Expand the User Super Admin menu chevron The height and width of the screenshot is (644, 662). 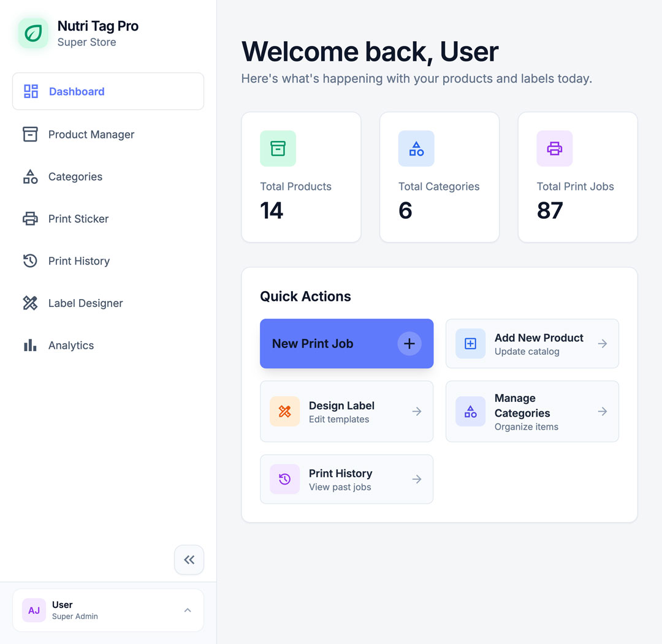click(x=188, y=610)
